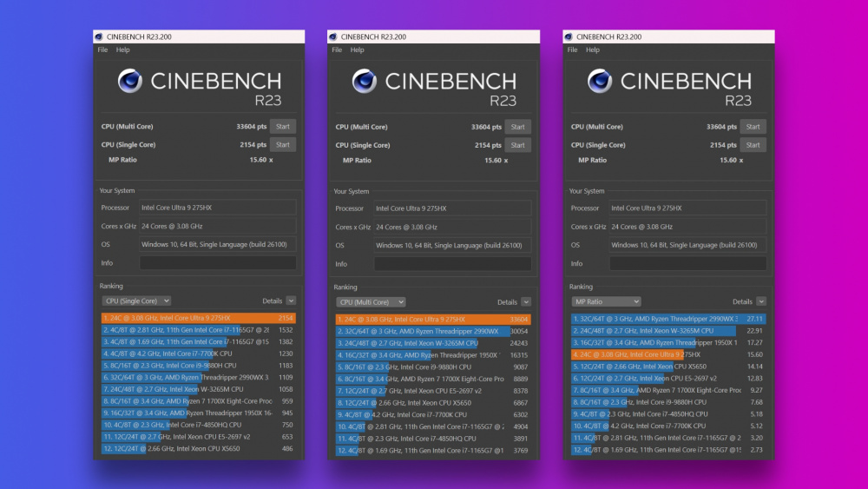Open the CPU (Multi Core) ranking dropdown
The height and width of the screenshot is (489, 868).
tap(371, 301)
